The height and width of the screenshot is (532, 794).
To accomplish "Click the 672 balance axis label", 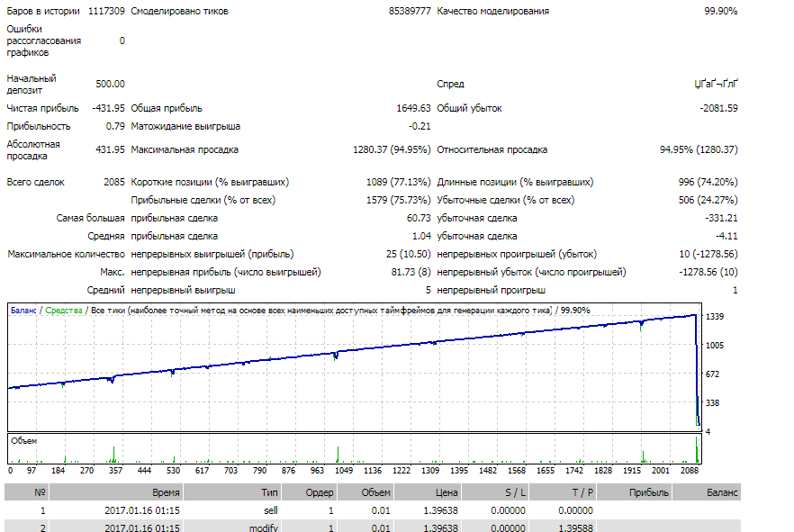I will [x=712, y=374].
